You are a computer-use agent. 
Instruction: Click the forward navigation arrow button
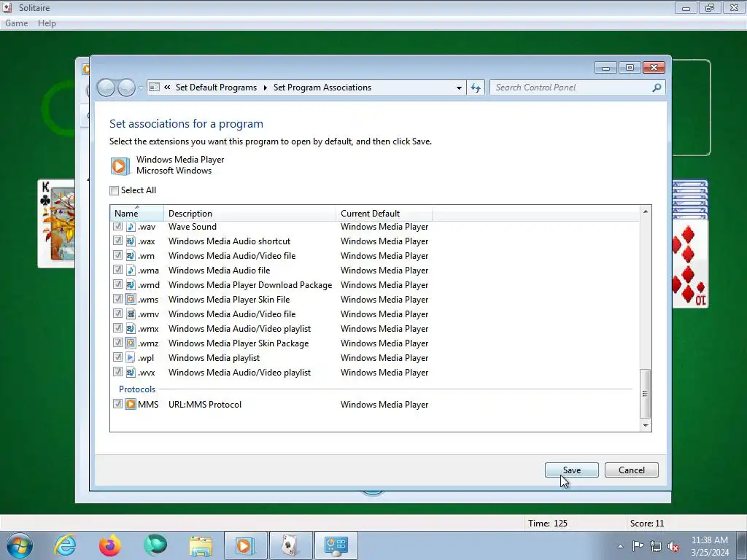pos(126,87)
